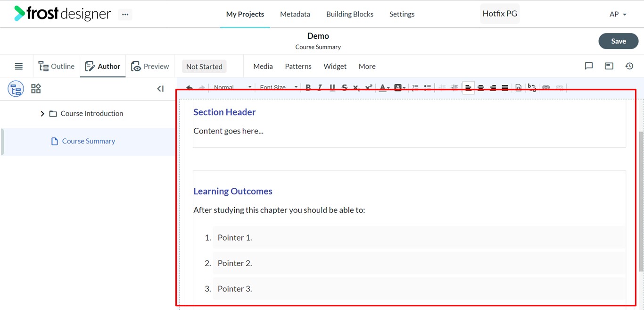Open the comments icon
Screen dimensions: 644x310
(x=588, y=66)
